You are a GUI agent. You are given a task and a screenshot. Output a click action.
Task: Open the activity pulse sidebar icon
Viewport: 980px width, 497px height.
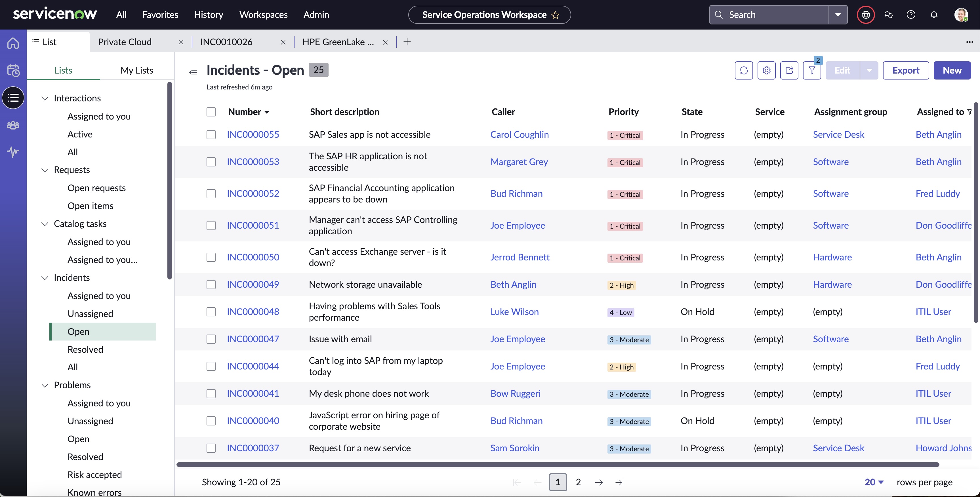[13, 152]
